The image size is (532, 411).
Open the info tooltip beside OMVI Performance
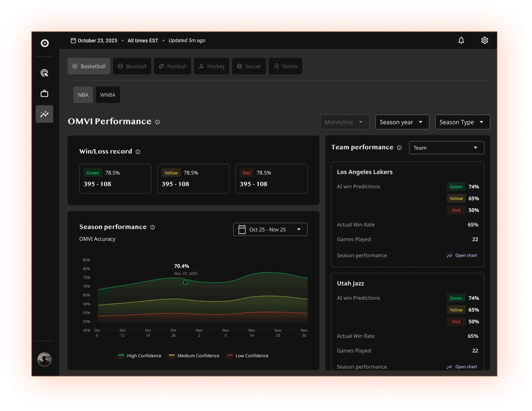tap(157, 122)
